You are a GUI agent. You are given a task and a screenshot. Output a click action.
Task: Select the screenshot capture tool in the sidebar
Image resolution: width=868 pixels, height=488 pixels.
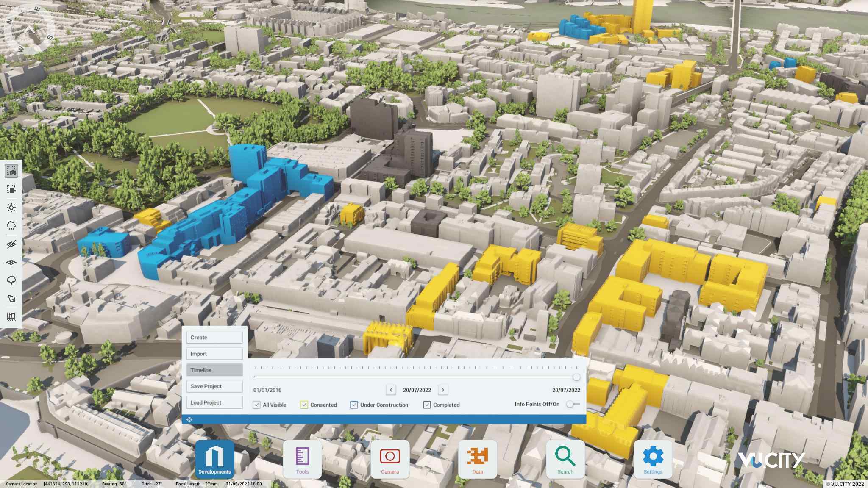point(11,172)
